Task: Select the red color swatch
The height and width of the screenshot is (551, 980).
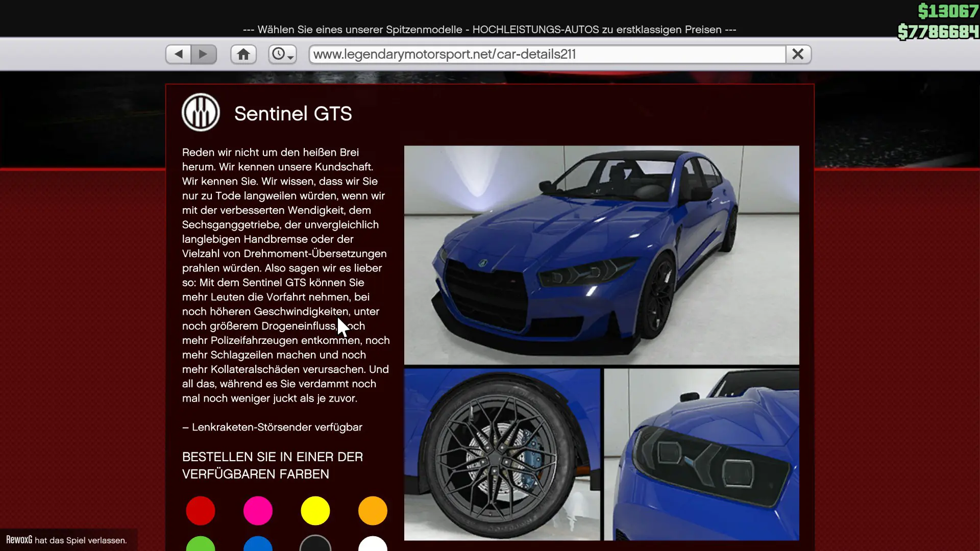Action: [201, 511]
